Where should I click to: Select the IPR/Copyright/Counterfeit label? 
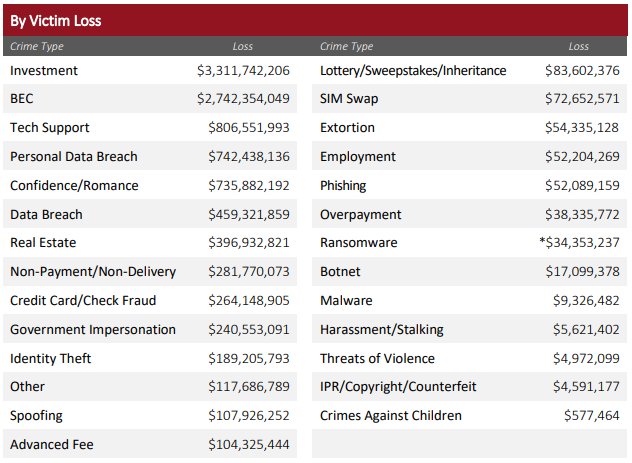coord(398,387)
